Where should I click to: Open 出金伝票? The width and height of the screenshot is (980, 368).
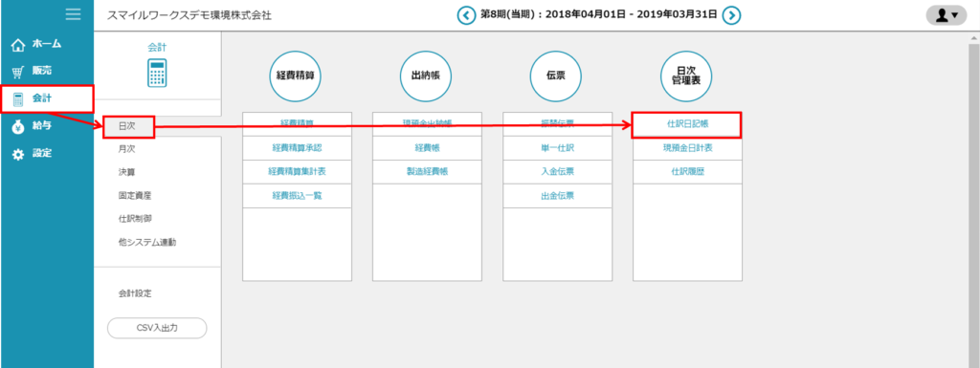[x=557, y=196]
